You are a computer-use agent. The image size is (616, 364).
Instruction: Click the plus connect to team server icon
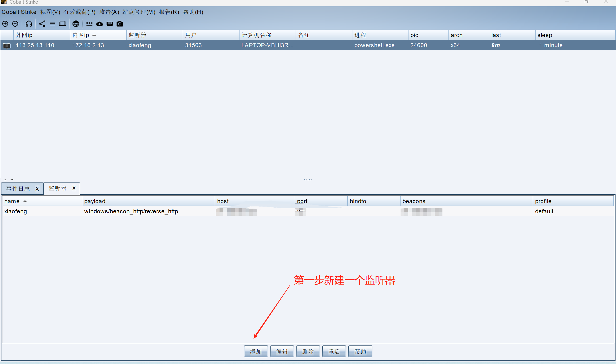coord(5,24)
